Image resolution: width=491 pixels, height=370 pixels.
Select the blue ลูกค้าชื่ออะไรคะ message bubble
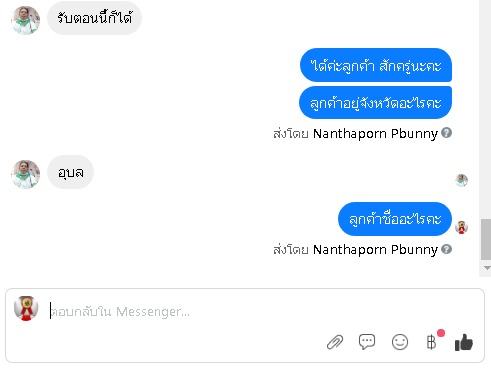pos(395,219)
